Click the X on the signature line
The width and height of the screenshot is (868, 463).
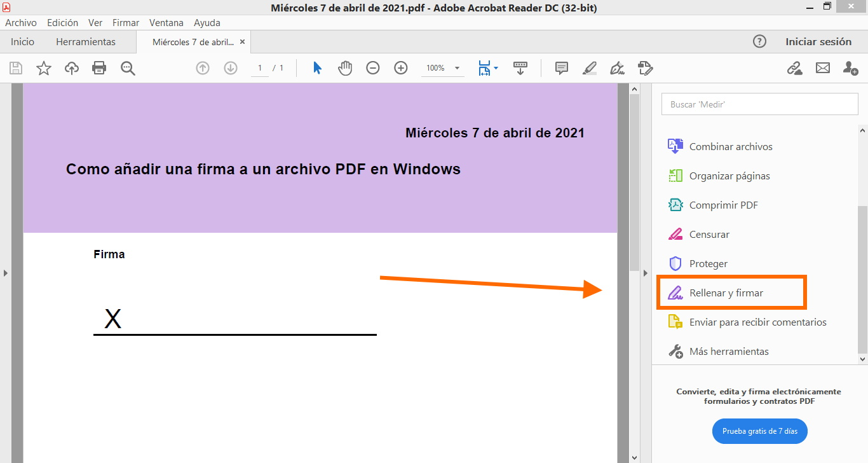pos(112,319)
